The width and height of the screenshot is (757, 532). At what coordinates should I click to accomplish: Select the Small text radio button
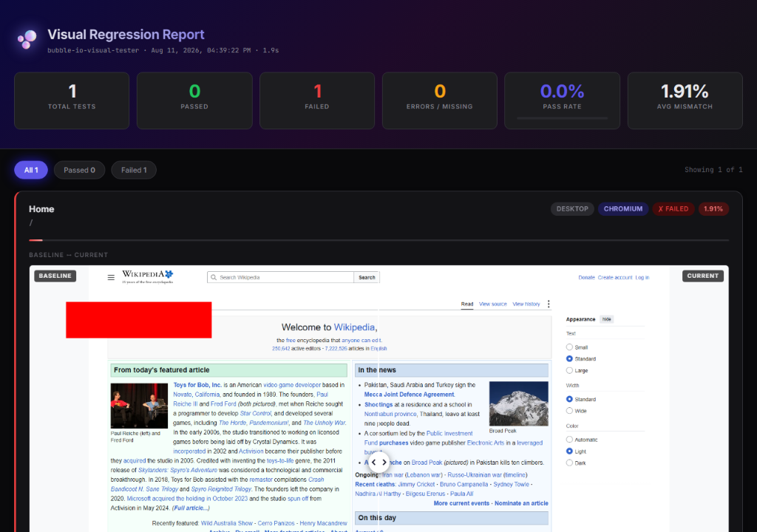tap(569, 347)
